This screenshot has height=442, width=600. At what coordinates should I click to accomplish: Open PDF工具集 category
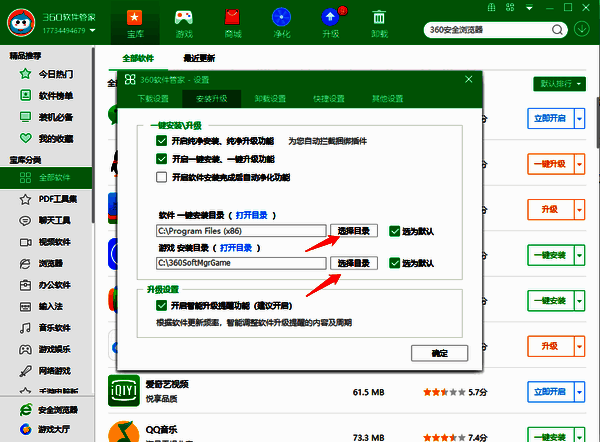click(x=46, y=199)
